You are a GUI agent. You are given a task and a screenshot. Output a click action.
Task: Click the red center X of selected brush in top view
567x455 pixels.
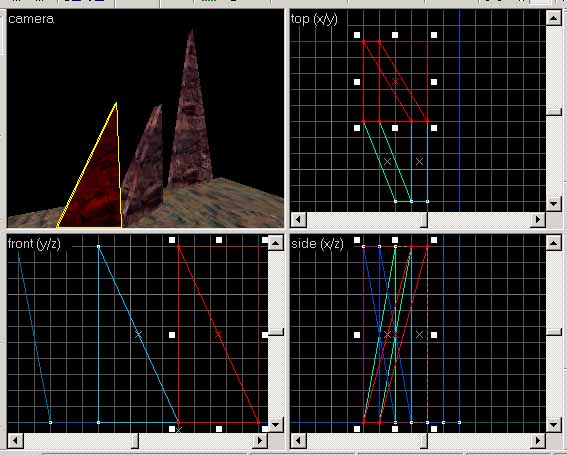point(395,81)
